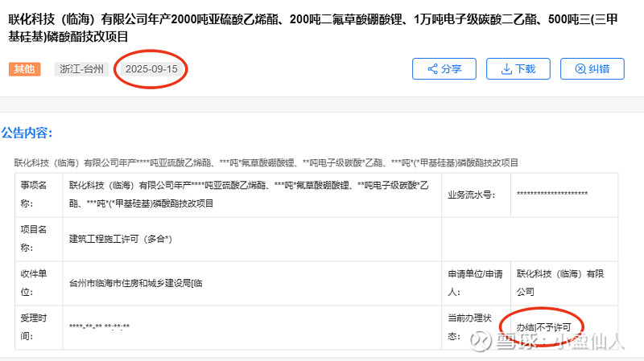Click the 当前办理状态 label cell
Screen dimensions: 644x361
click(476, 327)
